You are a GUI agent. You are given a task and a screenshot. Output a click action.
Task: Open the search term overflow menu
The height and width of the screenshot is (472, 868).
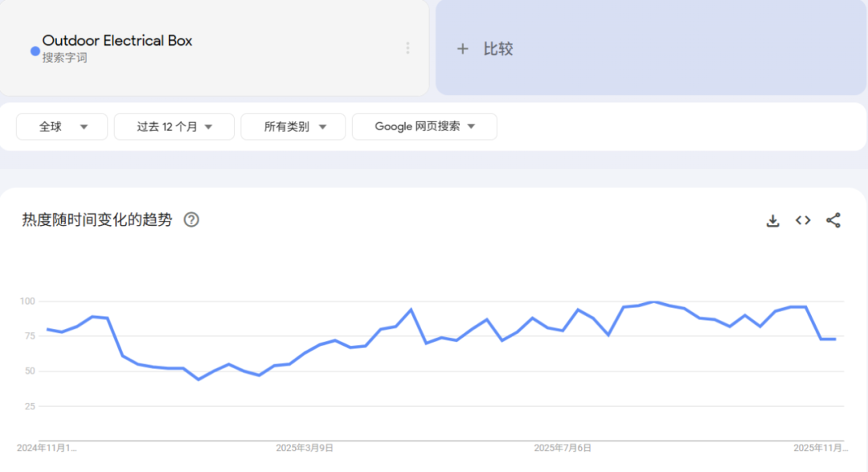pyautogui.click(x=407, y=49)
